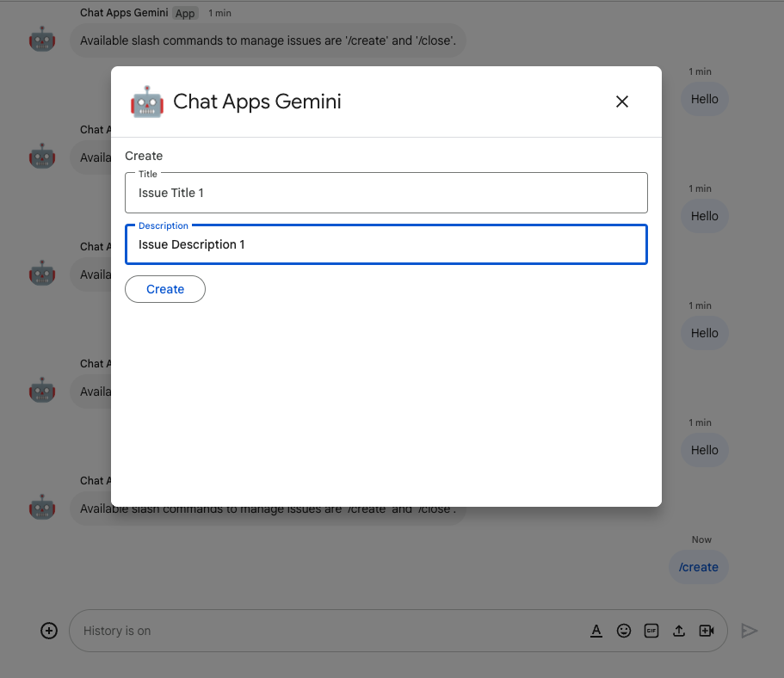Click the topmost robot avatar in chat
The width and height of the screenshot is (784, 678).
tap(42, 40)
